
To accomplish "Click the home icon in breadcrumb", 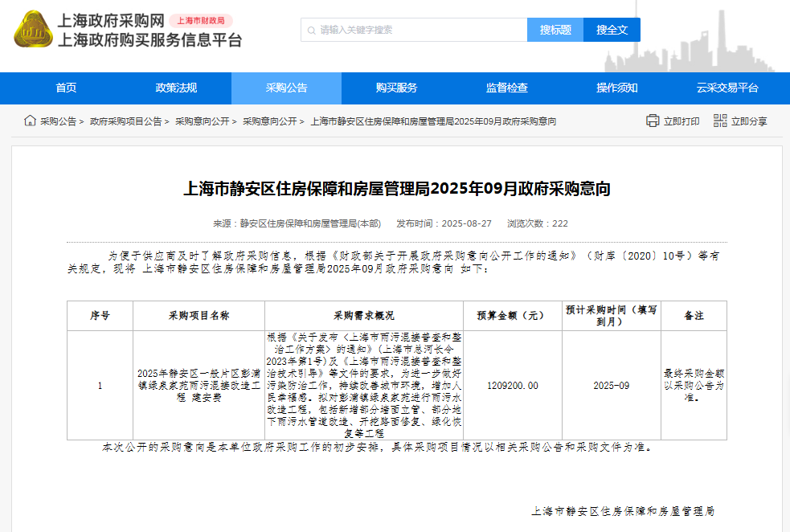I will (x=30, y=121).
